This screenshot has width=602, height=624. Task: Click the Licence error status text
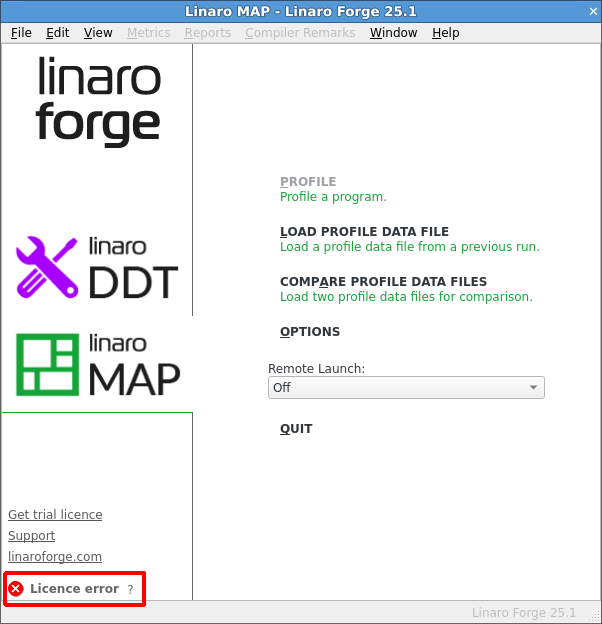tap(74, 589)
